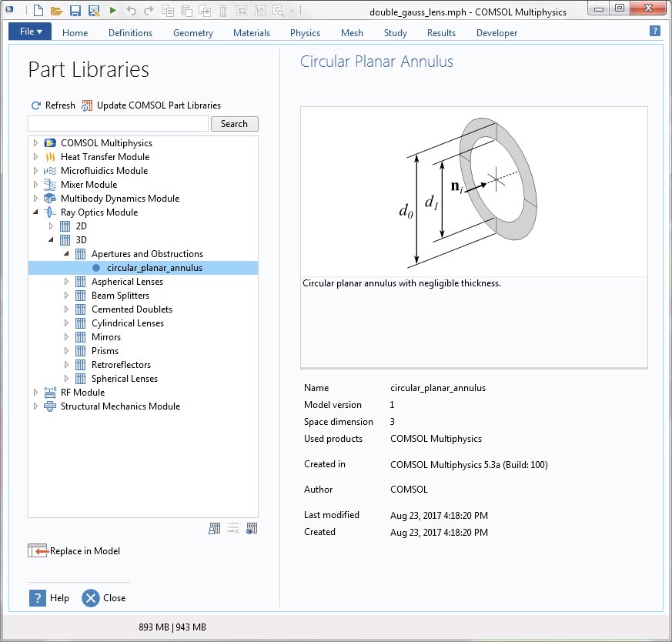Click the Open folder icon in toolbar
The image size is (672, 642).
[x=56, y=11]
